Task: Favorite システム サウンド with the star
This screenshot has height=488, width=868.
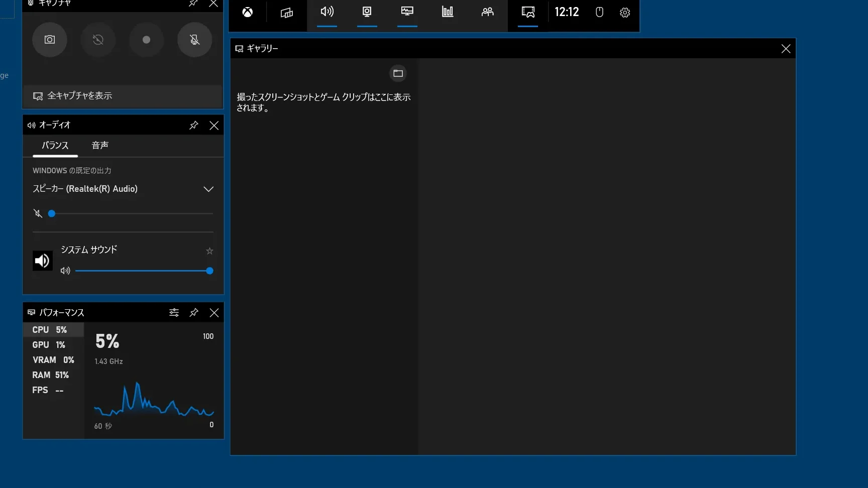Action: (209, 251)
